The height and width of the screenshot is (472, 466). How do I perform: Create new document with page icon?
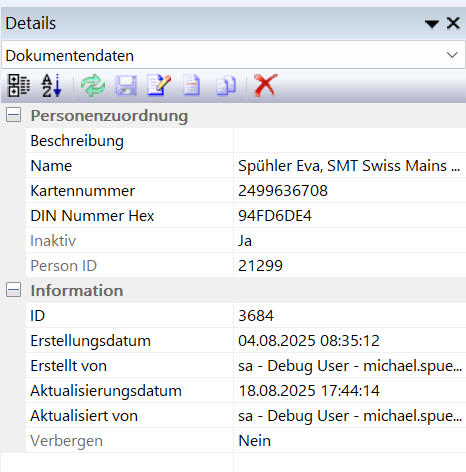pyautogui.click(x=192, y=86)
